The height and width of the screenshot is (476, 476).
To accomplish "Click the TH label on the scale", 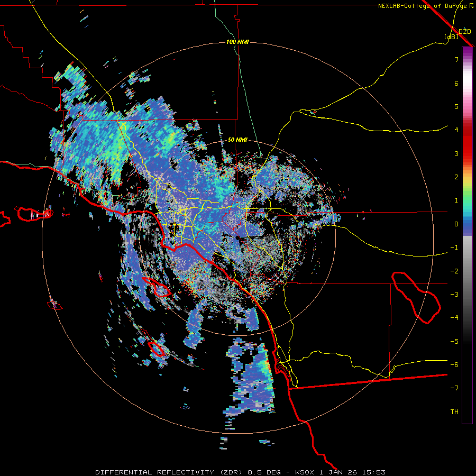I will click(x=454, y=412).
